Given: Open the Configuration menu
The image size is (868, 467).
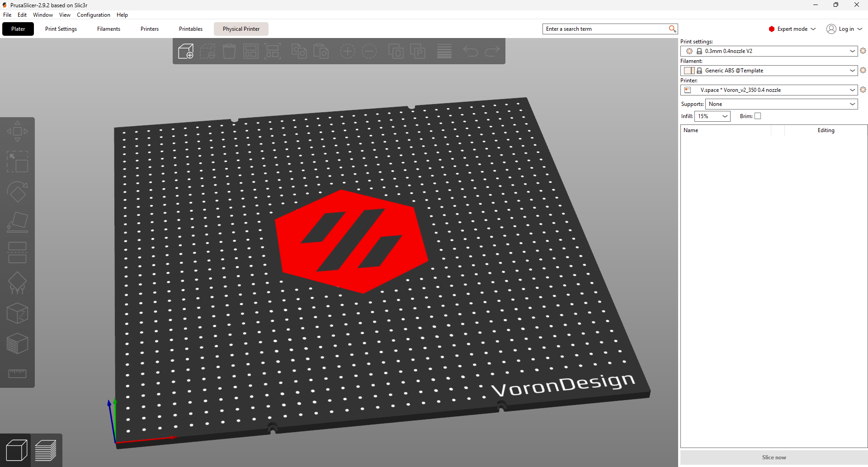Looking at the screenshot, I should pos(93,15).
